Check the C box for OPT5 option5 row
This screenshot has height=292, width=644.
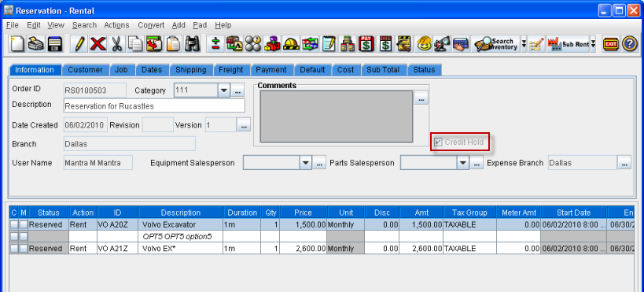click(x=14, y=236)
